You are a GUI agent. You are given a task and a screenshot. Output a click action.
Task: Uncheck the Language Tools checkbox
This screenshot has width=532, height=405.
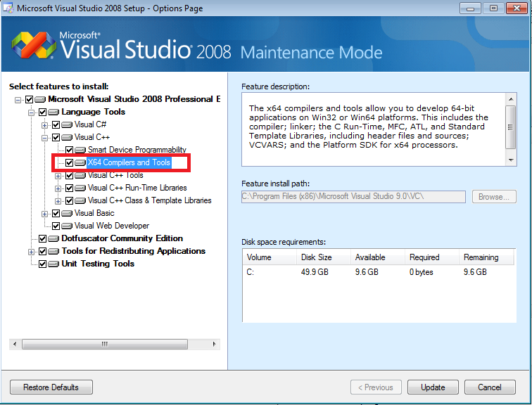coord(42,112)
